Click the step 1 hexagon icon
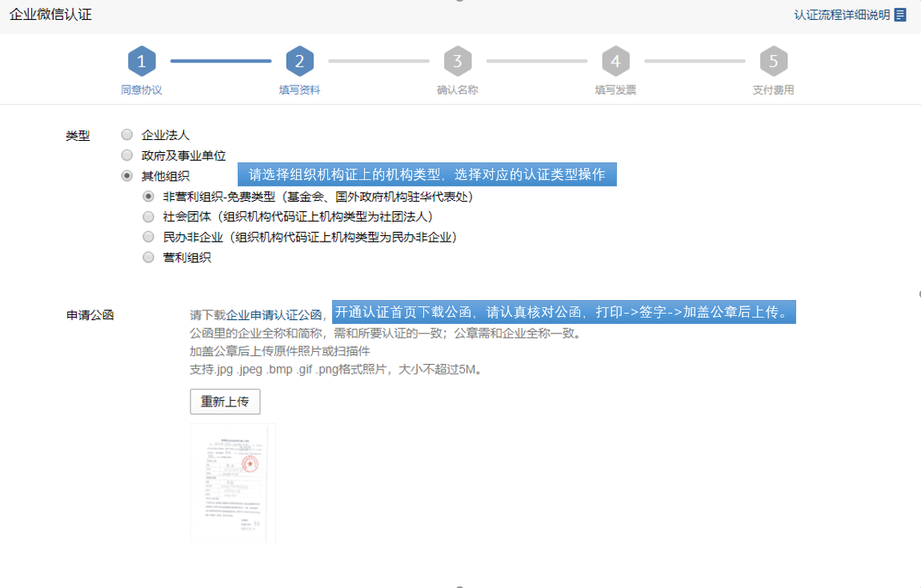921x588 pixels. pyautogui.click(x=142, y=61)
